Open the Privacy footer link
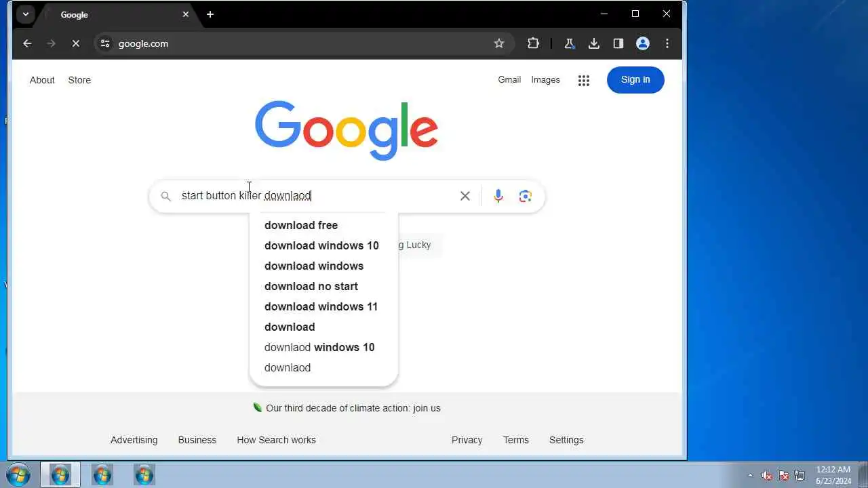 point(467,440)
